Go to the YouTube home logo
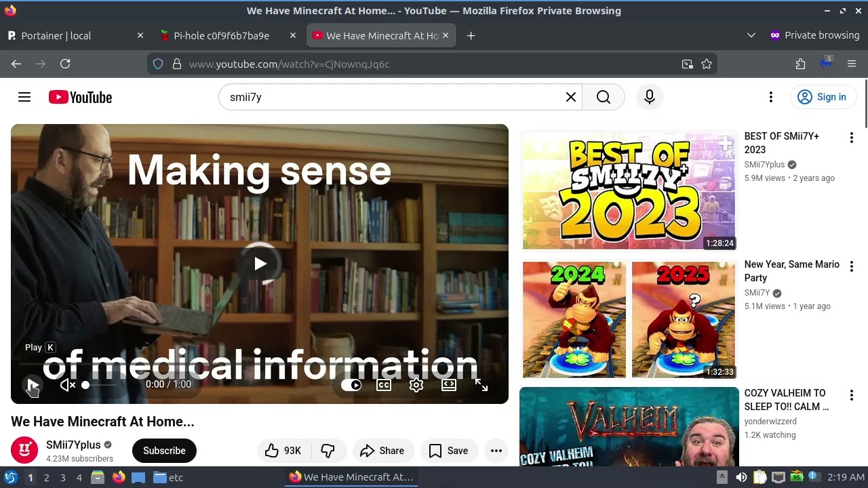Image resolution: width=868 pixels, height=488 pixels. coord(80,97)
